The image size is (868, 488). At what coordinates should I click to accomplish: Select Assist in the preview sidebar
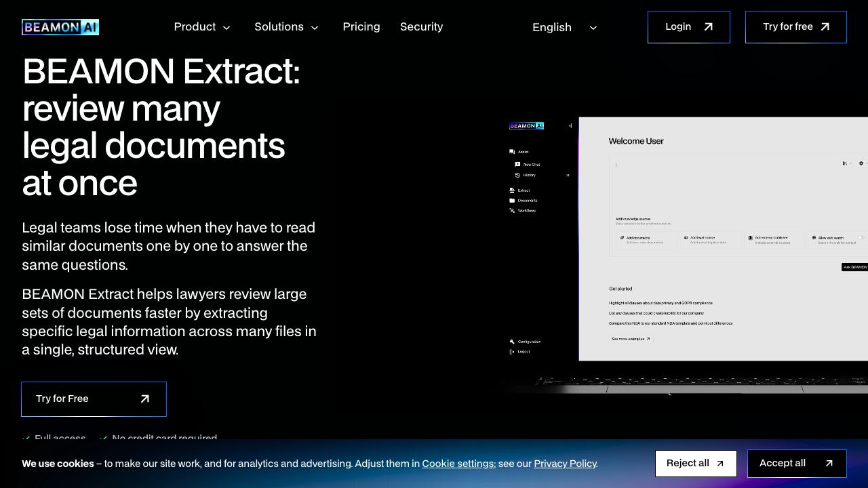coord(519,152)
